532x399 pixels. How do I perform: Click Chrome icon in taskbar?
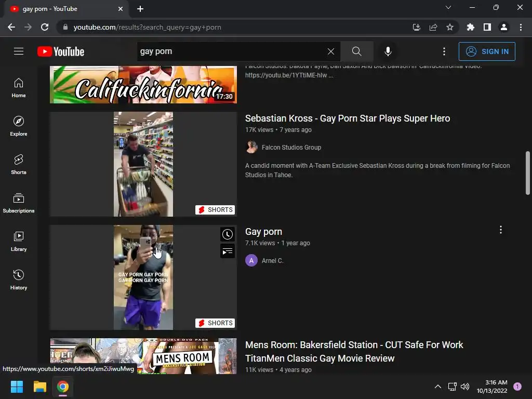[x=63, y=387]
